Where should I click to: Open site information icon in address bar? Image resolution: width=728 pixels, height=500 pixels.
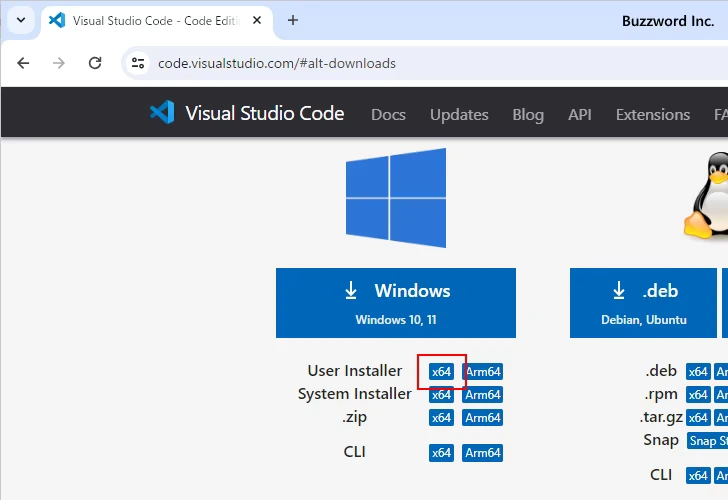139,63
